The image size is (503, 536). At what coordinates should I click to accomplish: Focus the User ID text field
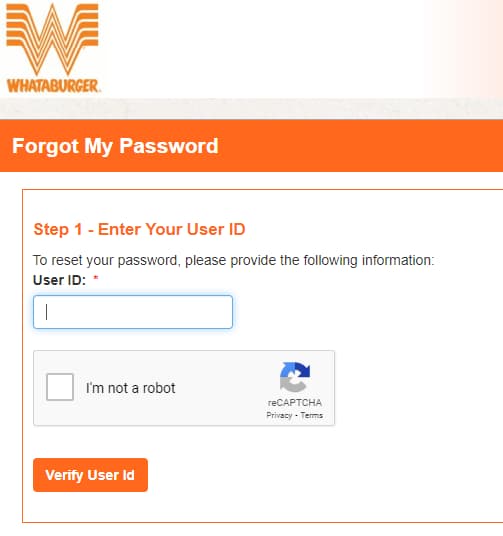133,312
